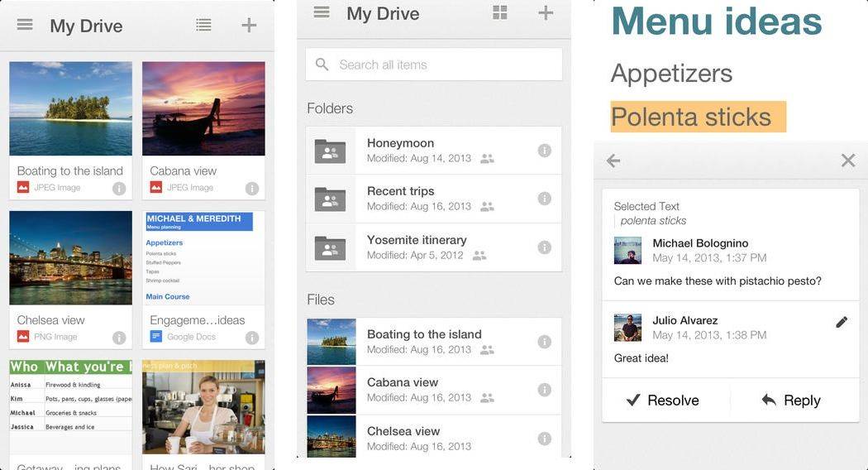The image size is (868, 470).
Task: Click the pistachio pesto comment text
Action: click(x=718, y=281)
